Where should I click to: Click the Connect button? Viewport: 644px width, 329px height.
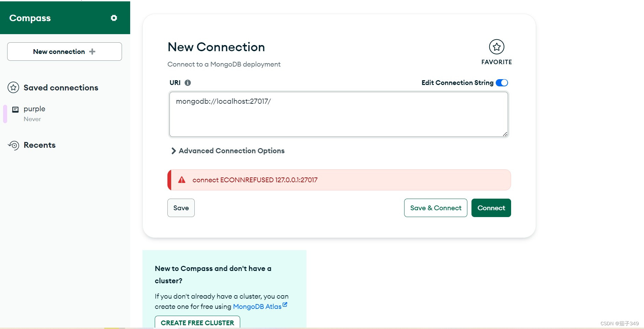pyautogui.click(x=491, y=208)
